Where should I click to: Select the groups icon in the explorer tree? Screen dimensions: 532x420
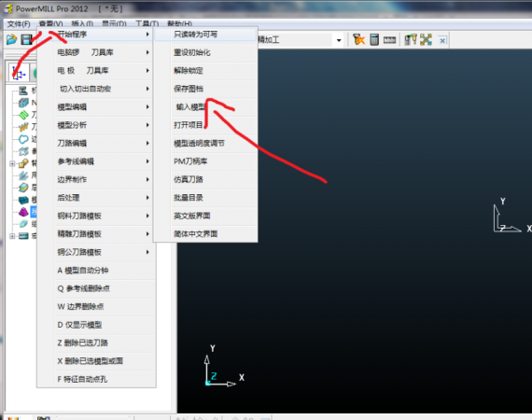[23, 224]
